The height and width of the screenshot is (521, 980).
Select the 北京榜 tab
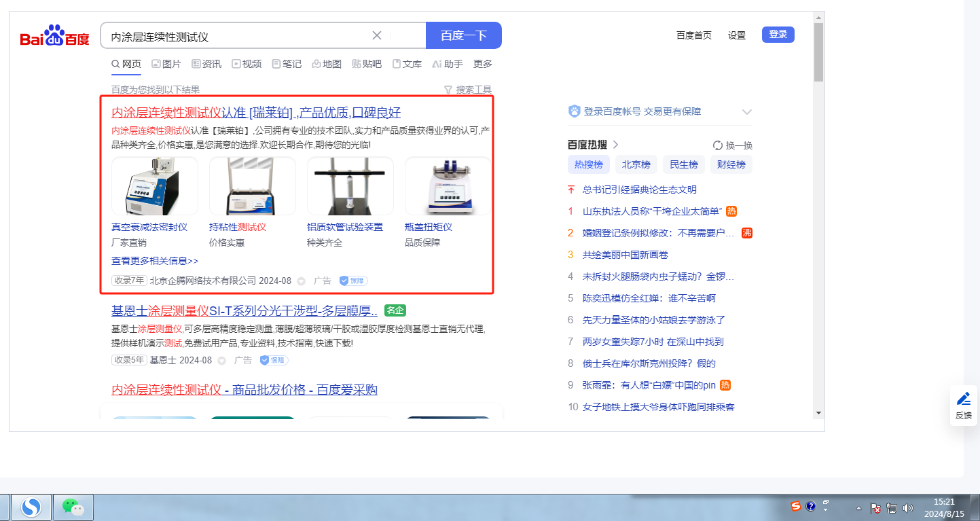(636, 164)
